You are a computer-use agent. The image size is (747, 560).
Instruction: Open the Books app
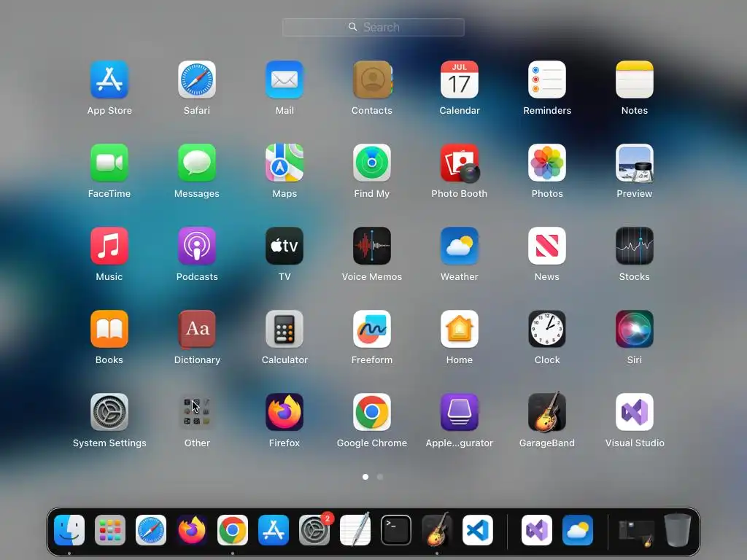tap(109, 329)
